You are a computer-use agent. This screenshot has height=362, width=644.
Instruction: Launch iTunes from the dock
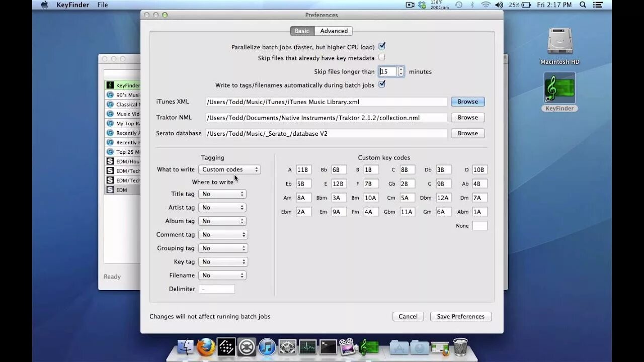click(x=267, y=347)
